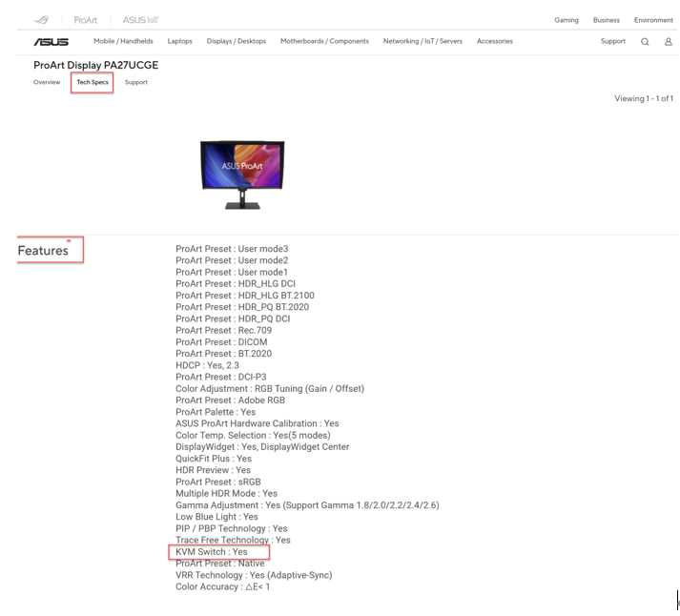
Task: Select 'ASUS ProArt Hardware Calibration : Yes' line
Action: [258, 423]
